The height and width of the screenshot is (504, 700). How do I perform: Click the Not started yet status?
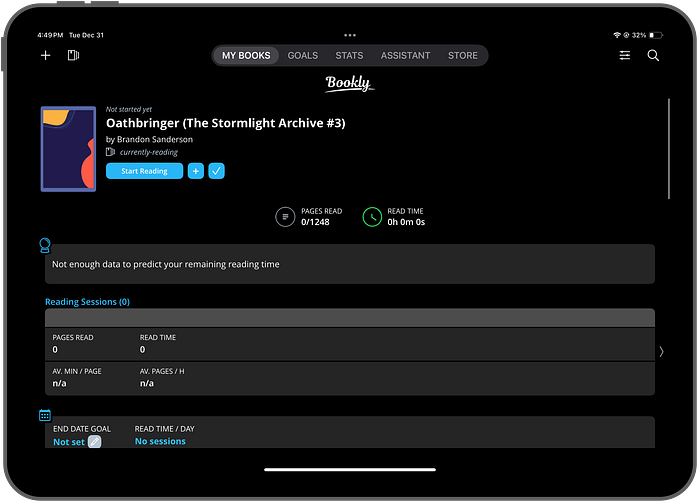(x=129, y=109)
